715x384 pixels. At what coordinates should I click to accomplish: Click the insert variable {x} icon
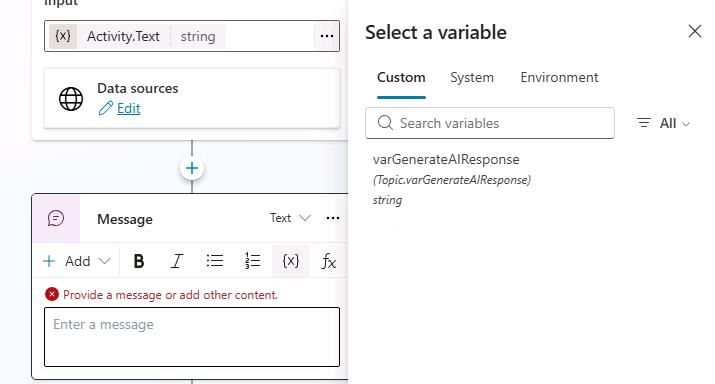[x=290, y=261]
